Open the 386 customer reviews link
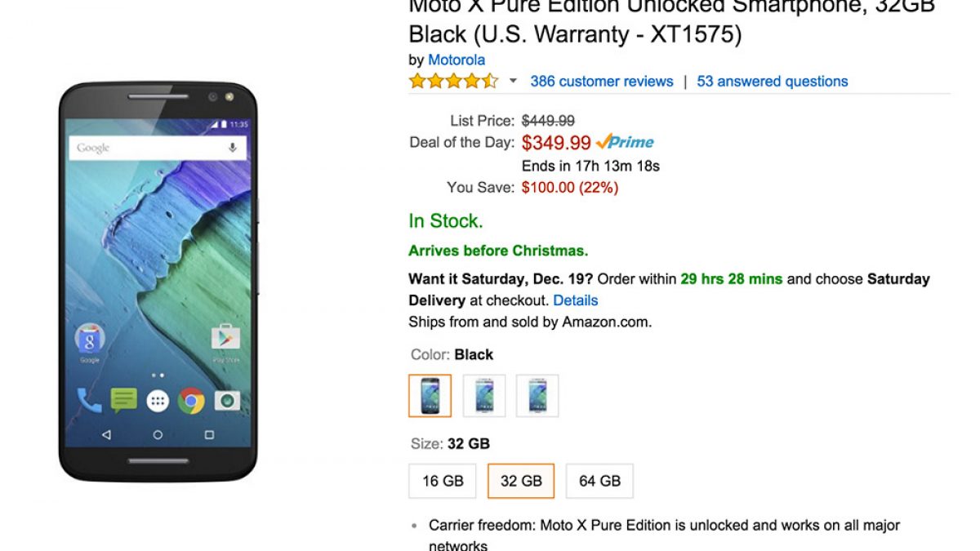This screenshot has width=980, height=551. tap(602, 81)
